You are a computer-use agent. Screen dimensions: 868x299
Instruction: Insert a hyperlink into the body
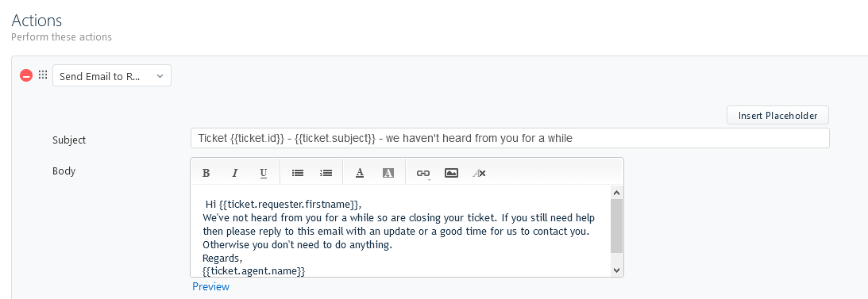423,173
